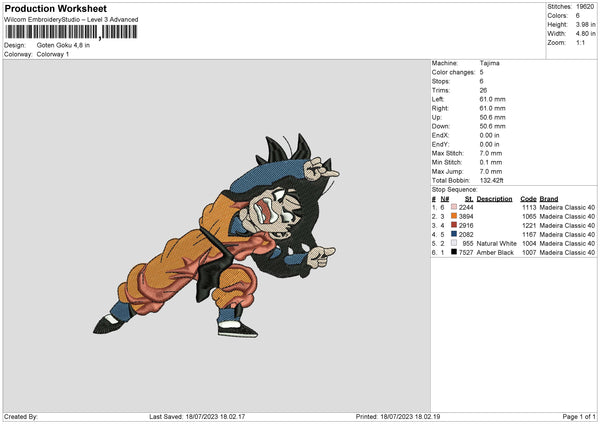Click the 'Up:' value 50.6 mm

pos(492,117)
